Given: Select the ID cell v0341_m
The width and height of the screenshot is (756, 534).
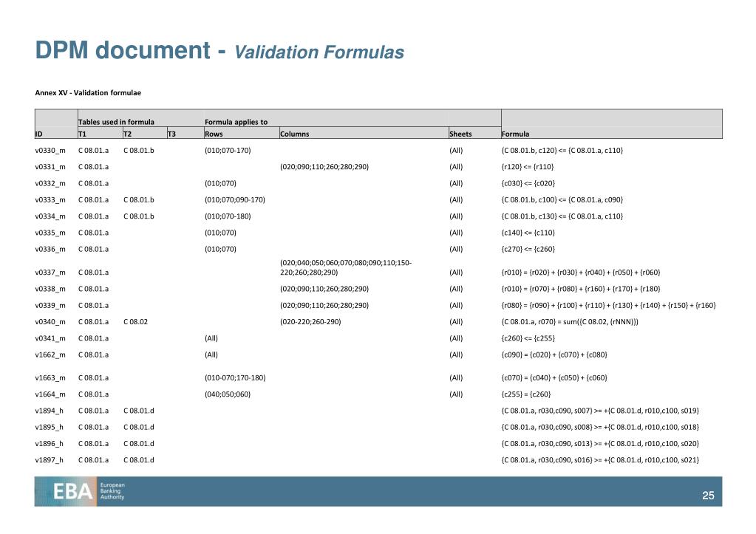Looking at the screenshot, I should click(x=50, y=338).
